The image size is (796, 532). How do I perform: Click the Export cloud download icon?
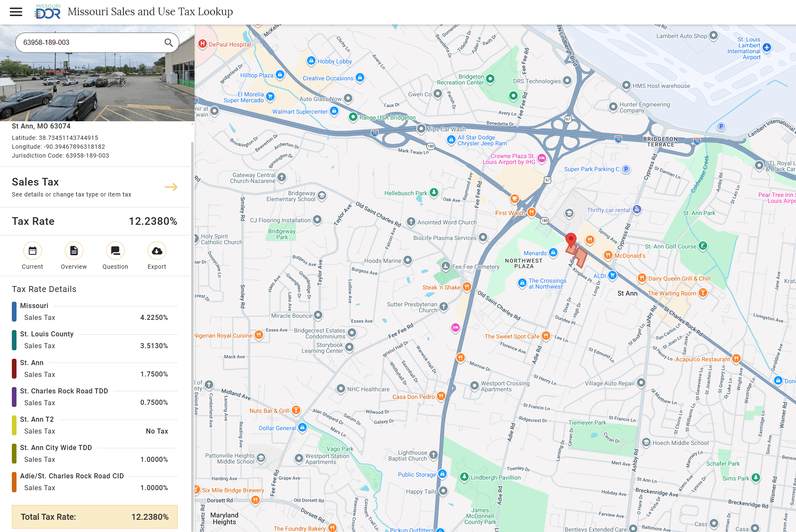(157, 251)
